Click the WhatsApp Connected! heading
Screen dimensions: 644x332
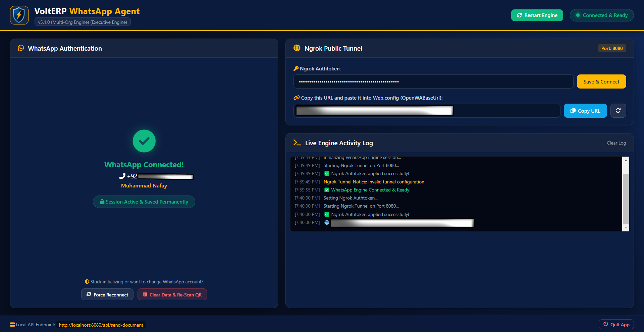(144, 165)
